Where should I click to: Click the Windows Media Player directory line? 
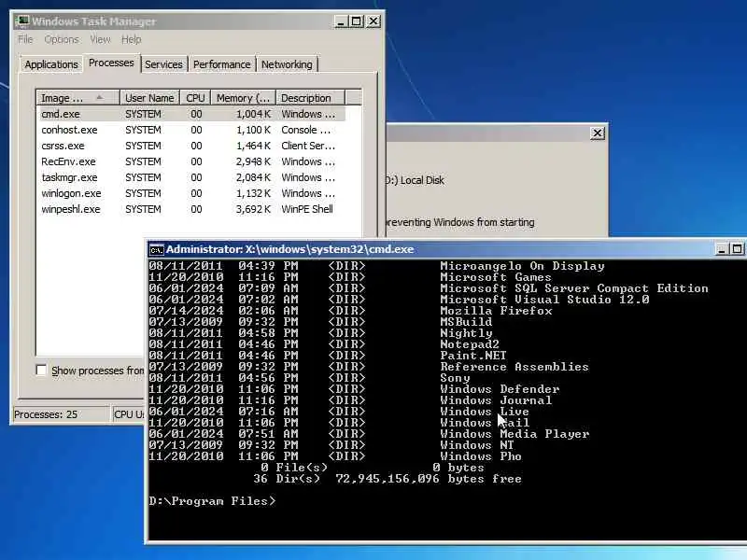(x=369, y=434)
